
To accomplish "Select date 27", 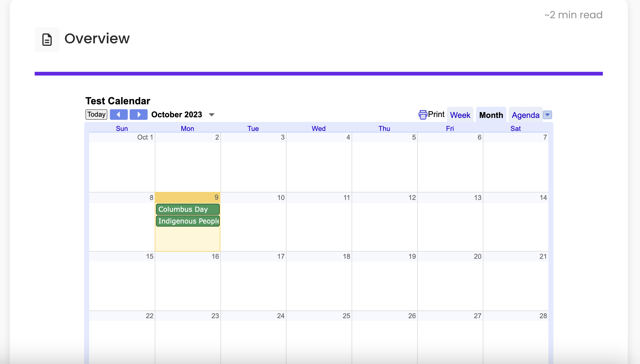I will point(478,316).
